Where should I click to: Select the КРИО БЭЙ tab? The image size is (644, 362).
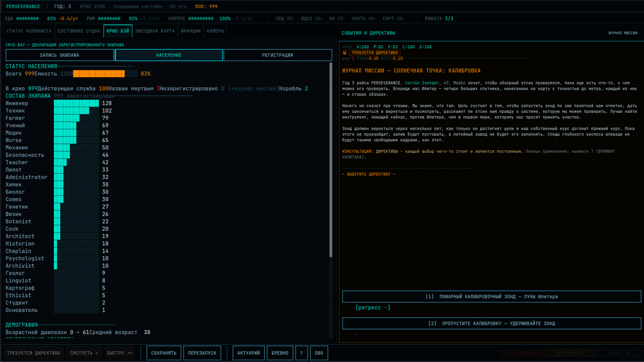point(118,31)
